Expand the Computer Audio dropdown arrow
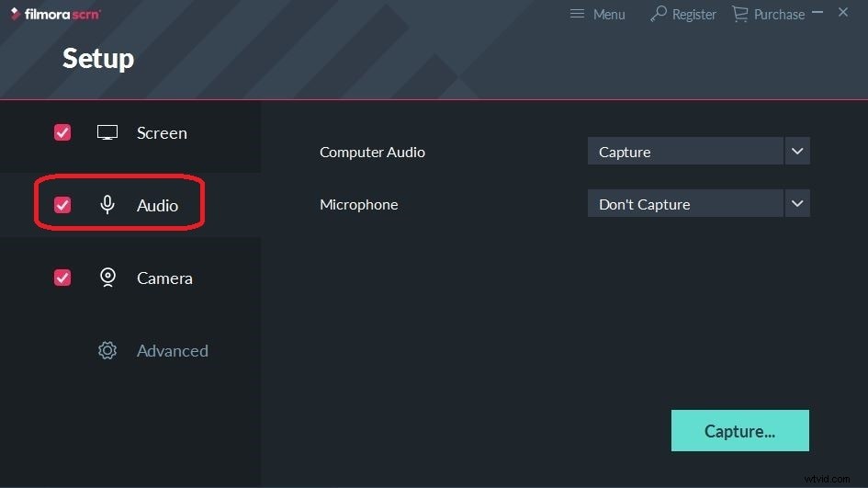868x488 pixels. click(797, 152)
